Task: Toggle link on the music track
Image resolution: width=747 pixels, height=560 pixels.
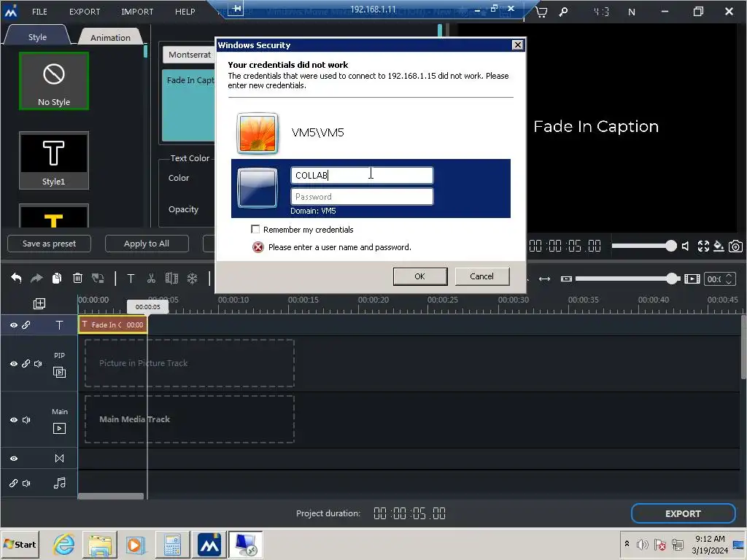Action: tap(14, 483)
